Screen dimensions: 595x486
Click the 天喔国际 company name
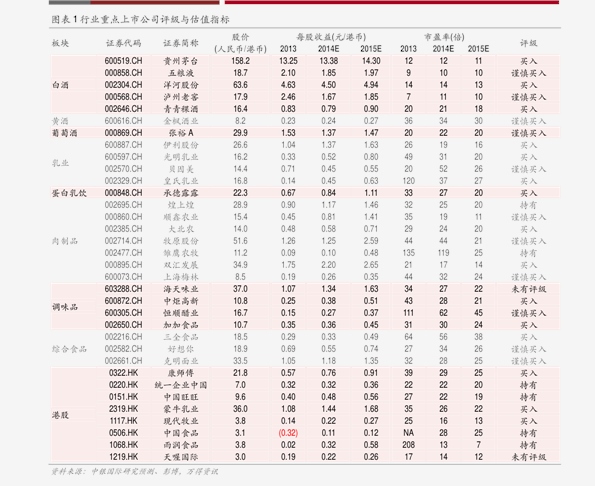point(181,457)
